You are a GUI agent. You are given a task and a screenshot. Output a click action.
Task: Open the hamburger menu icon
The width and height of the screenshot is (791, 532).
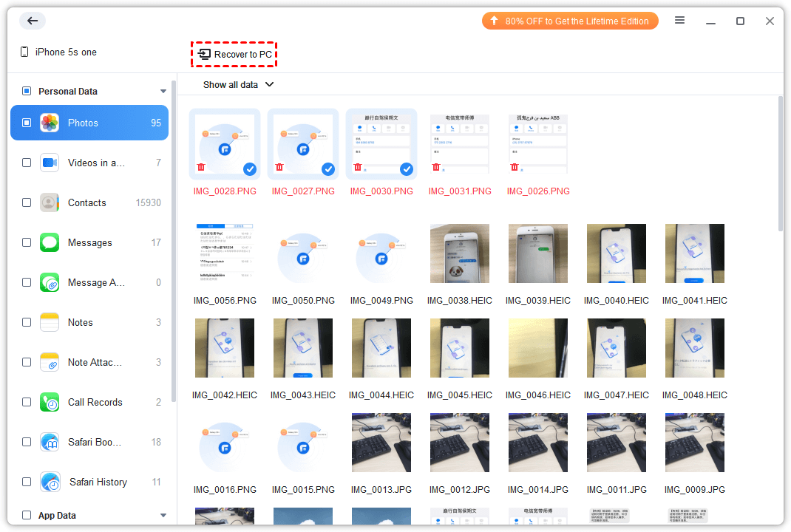tap(679, 21)
